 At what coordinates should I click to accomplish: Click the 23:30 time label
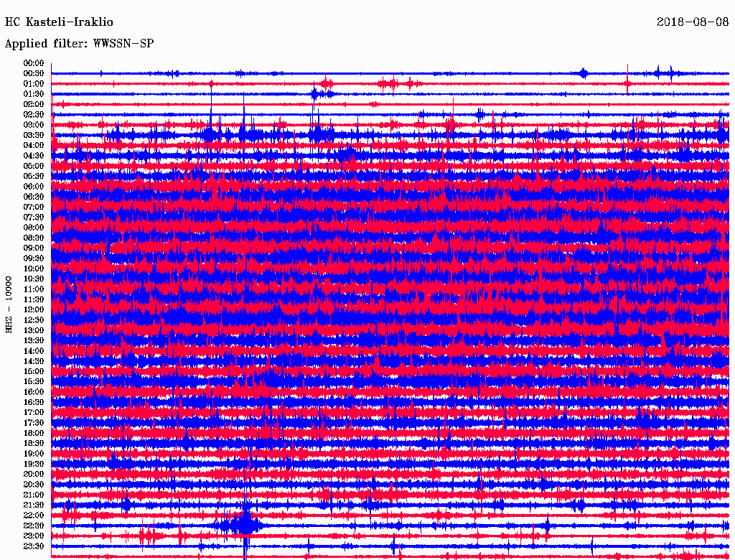(34, 546)
